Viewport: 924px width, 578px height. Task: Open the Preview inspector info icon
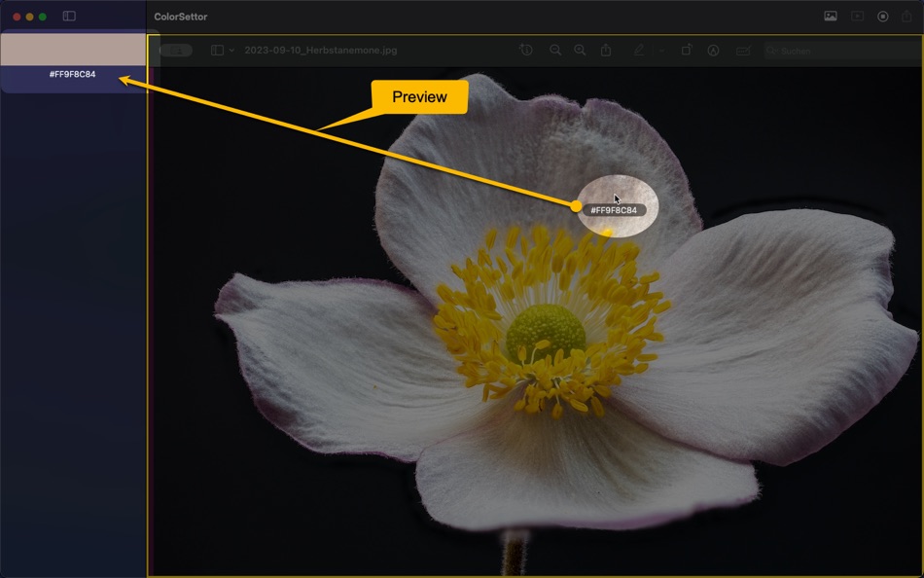(x=526, y=51)
